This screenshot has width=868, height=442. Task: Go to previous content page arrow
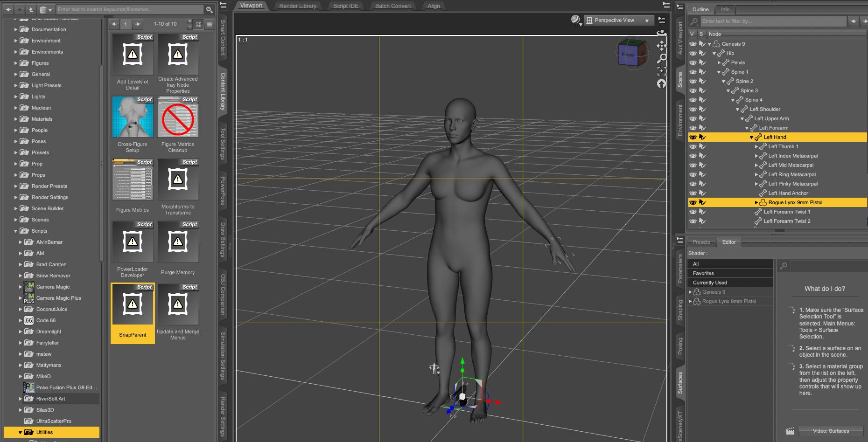pyautogui.click(x=114, y=24)
